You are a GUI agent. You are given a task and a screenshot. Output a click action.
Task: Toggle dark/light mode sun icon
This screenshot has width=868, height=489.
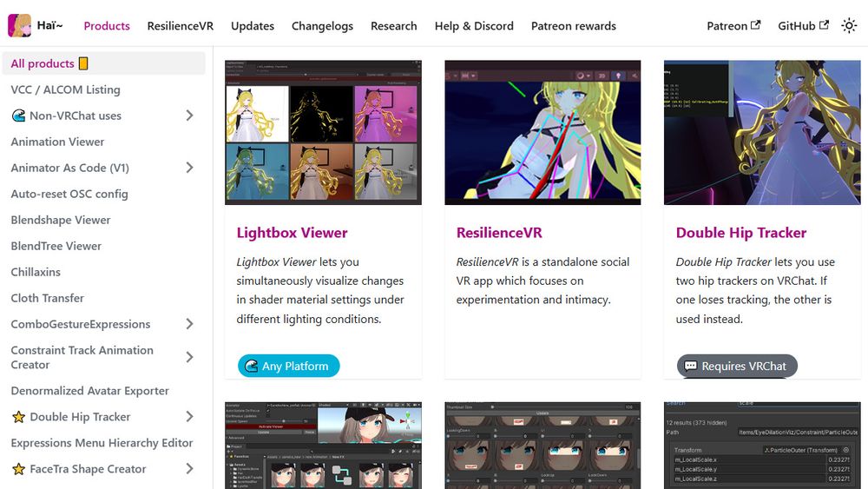coord(849,25)
